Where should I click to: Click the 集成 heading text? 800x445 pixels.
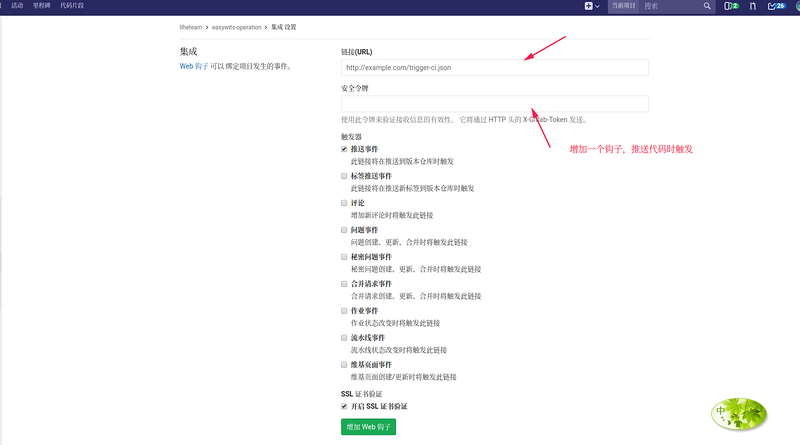pyautogui.click(x=188, y=52)
